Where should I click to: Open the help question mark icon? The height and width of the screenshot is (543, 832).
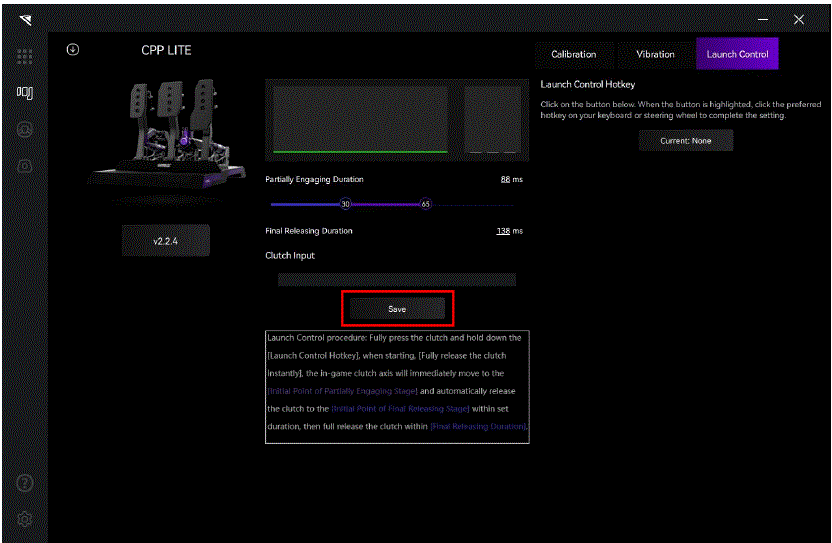click(25, 482)
